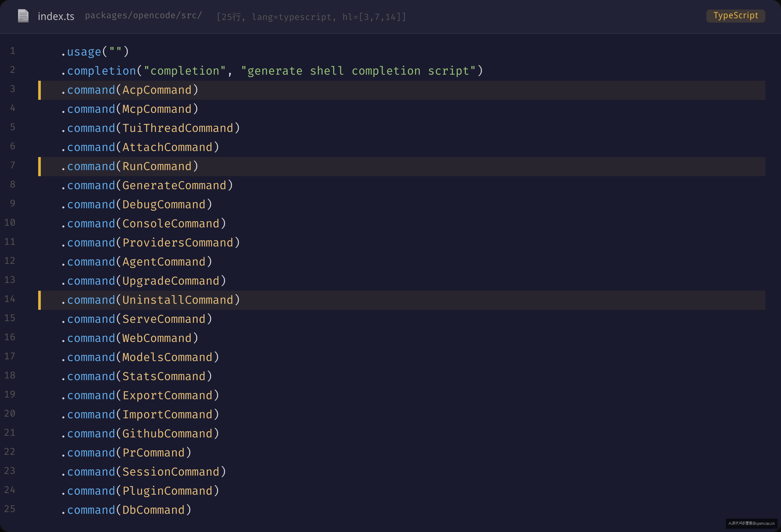The image size is (781, 532).
Task: Click the UpgradeCommand code line
Action: [143, 281]
